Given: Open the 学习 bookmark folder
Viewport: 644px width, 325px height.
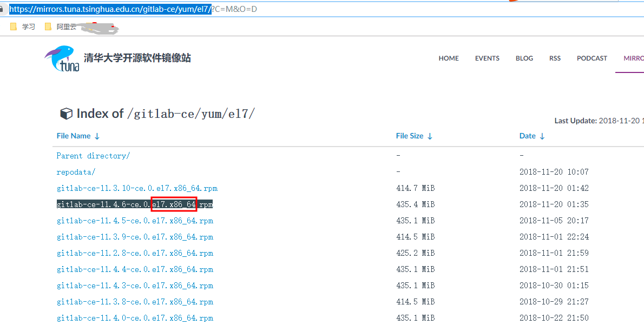Looking at the screenshot, I should [x=23, y=26].
